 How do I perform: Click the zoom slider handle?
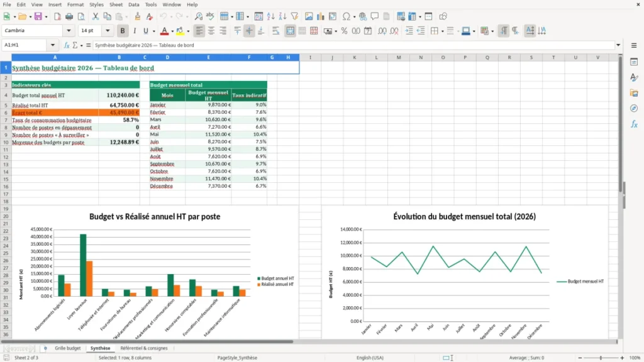[x=601, y=358]
